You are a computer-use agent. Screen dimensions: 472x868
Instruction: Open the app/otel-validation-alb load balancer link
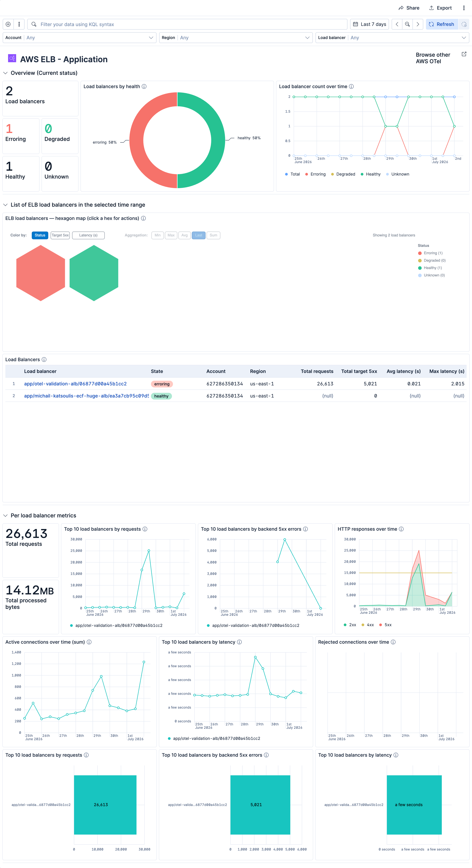pyautogui.click(x=75, y=384)
